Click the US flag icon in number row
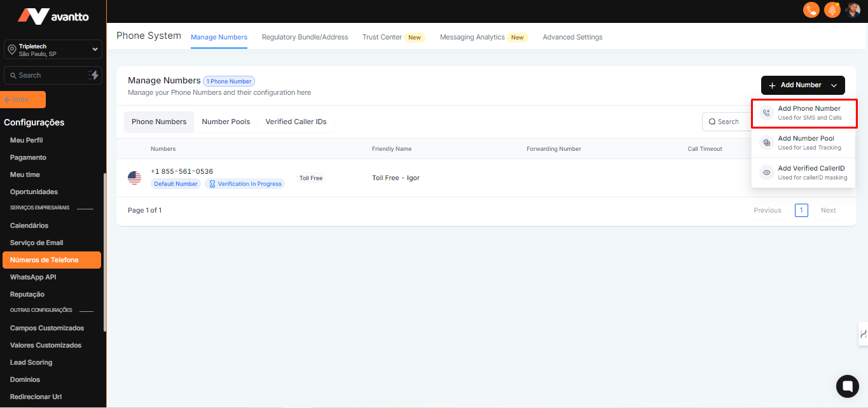This screenshot has width=868, height=408. pos(134,178)
